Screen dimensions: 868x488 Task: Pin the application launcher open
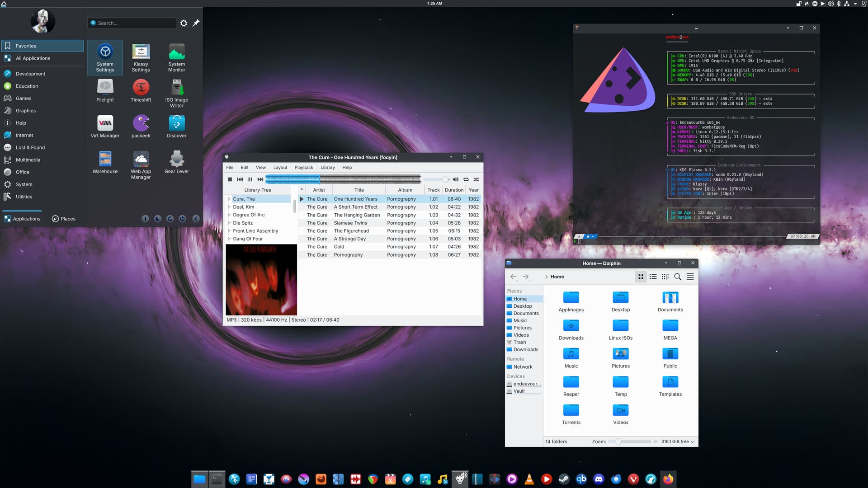pos(196,23)
